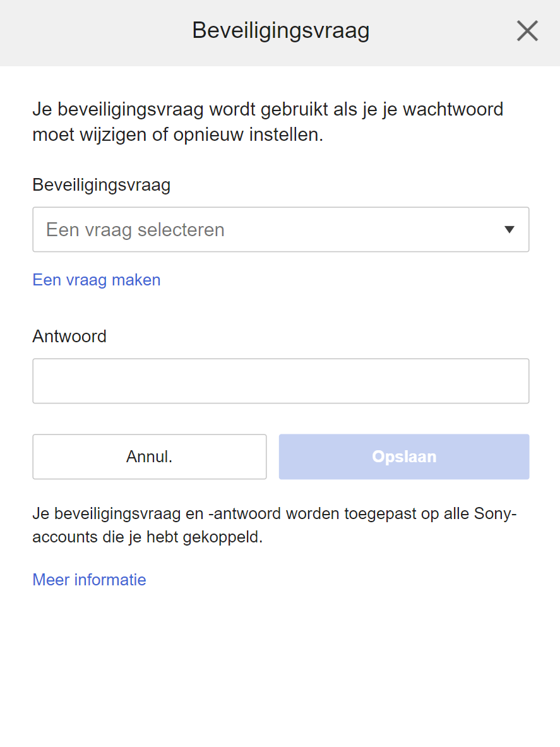Click the disabled Opslaan button
This screenshot has width=560, height=747.
point(403,457)
